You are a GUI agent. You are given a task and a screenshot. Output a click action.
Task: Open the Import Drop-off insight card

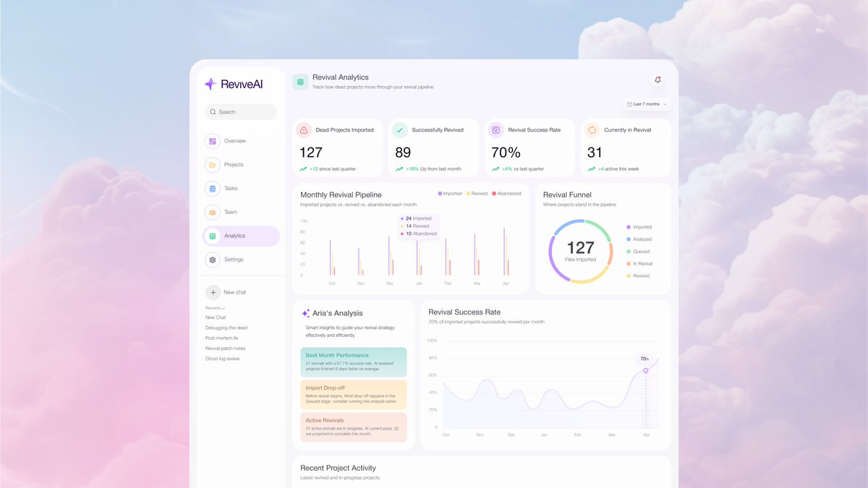click(x=354, y=395)
